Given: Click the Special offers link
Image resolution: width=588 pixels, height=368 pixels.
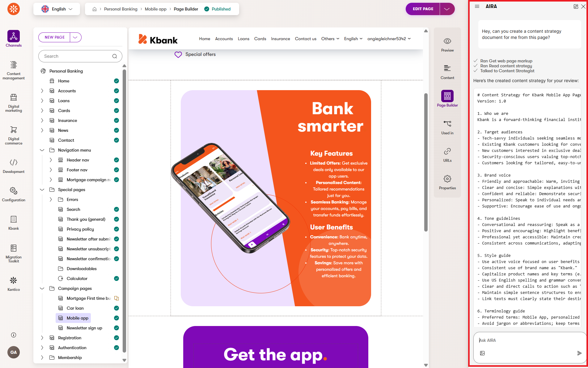Looking at the screenshot, I should point(201,54).
